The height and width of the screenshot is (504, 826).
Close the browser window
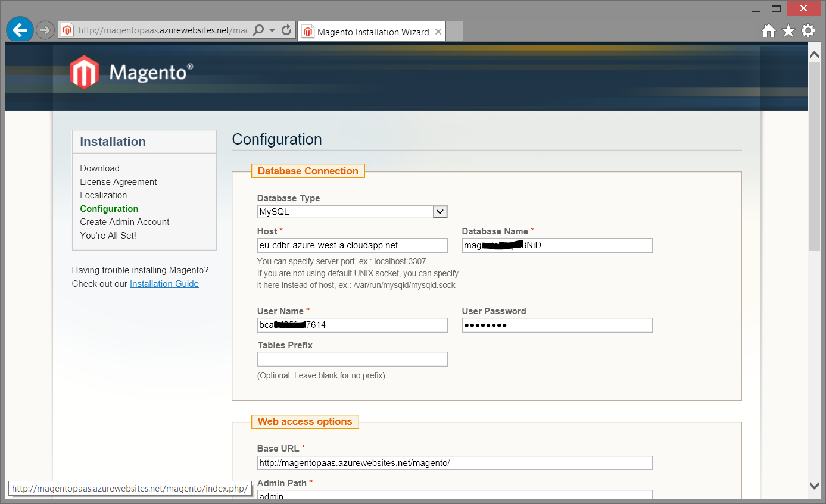coord(803,8)
